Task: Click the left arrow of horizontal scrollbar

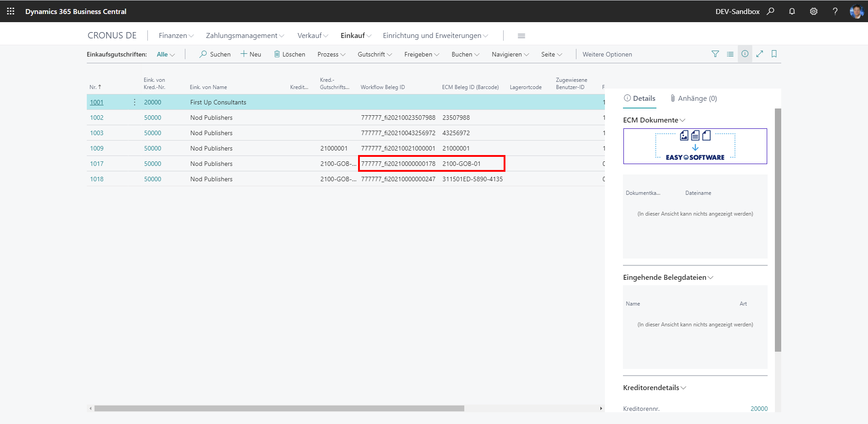Action: pos(90,408)
